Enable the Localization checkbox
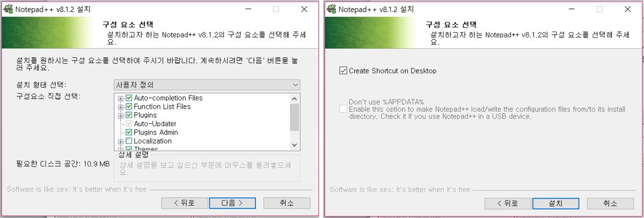This screenshot has height=218, width=644. (x=129, y=141)
